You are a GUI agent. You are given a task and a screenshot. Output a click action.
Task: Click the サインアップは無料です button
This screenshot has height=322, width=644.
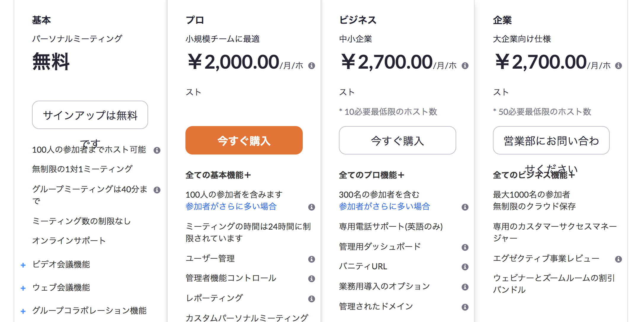(90, 115)
